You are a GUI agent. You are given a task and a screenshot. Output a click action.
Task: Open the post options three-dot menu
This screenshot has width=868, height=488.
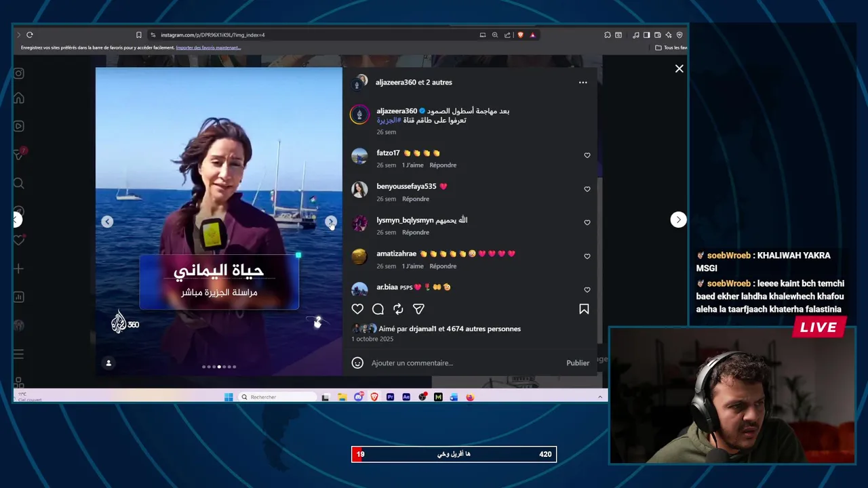(583, 83)
